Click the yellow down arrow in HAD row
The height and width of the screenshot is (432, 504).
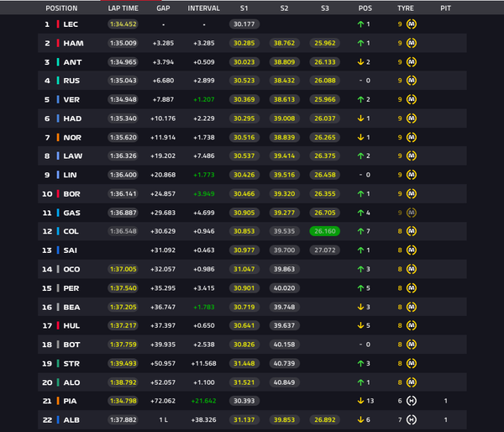tap(360, 119)
